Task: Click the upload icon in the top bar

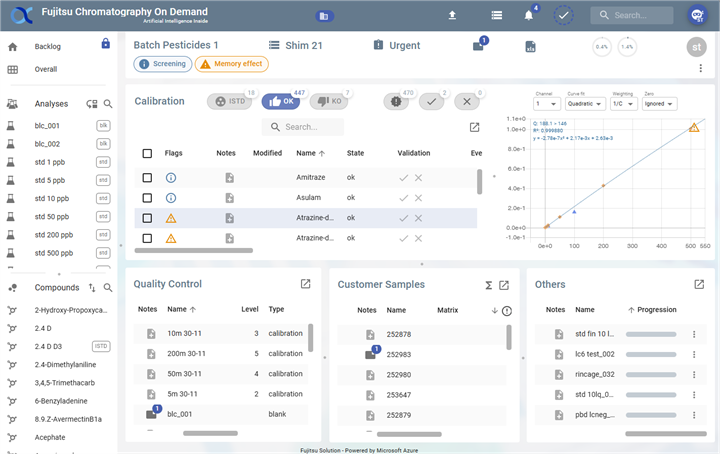Action: [x=452, y=16]
